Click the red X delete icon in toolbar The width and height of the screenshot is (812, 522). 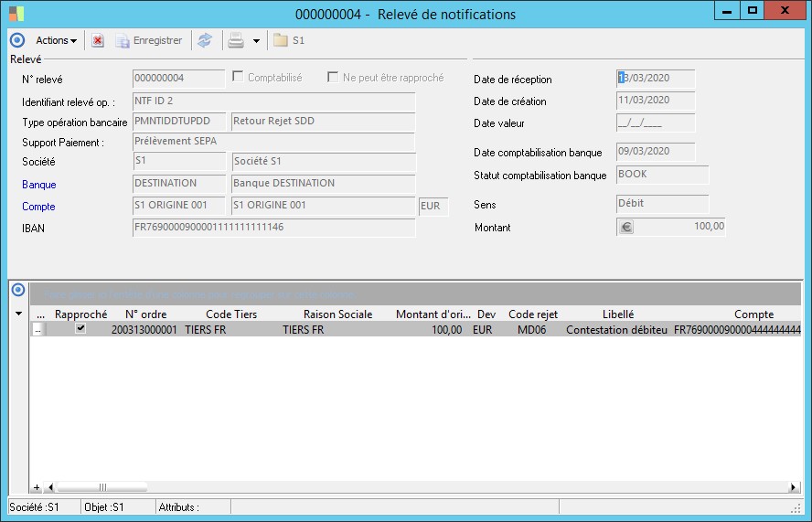[x=98, y=40]
